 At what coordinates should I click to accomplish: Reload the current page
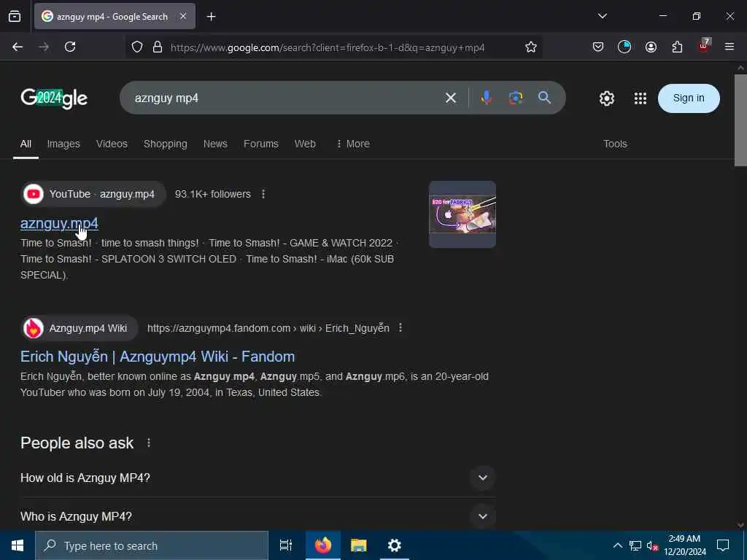(70, 47)
